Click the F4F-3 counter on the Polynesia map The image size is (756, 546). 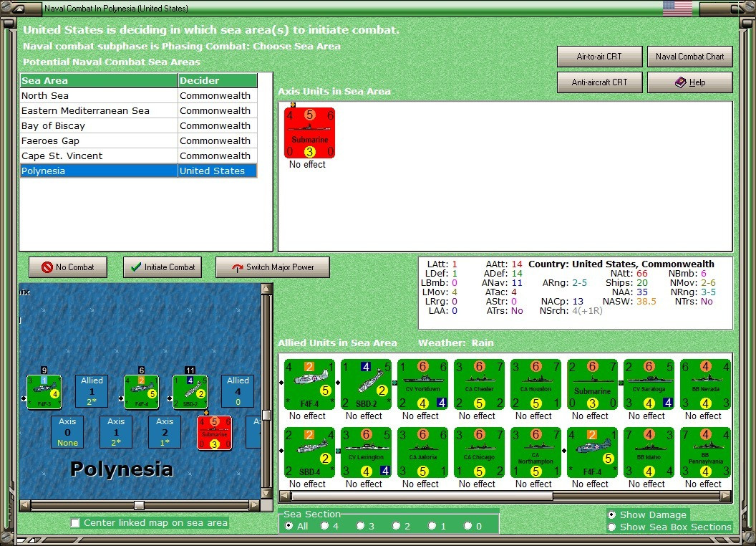click(44, 392)
